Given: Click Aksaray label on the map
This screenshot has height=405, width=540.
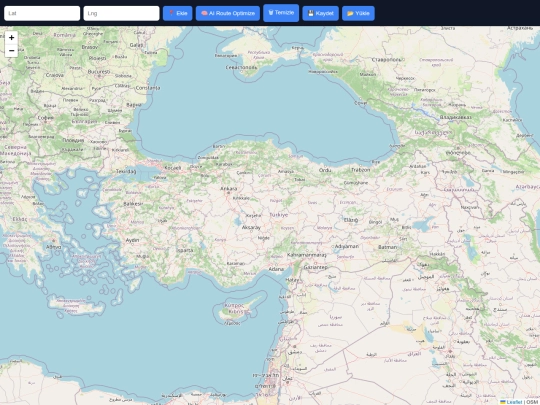Looking at the screenshot, I should (x=251, y=227).
